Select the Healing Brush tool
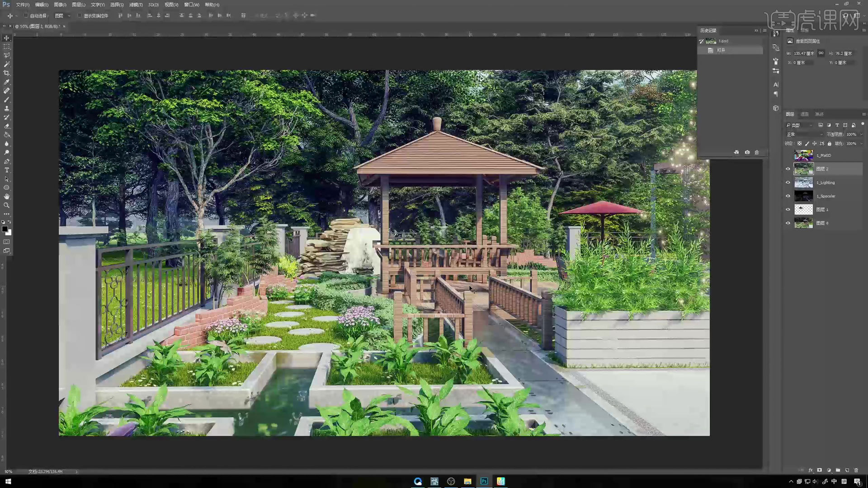Screen dimensions: 868x488 pos(6,91)
